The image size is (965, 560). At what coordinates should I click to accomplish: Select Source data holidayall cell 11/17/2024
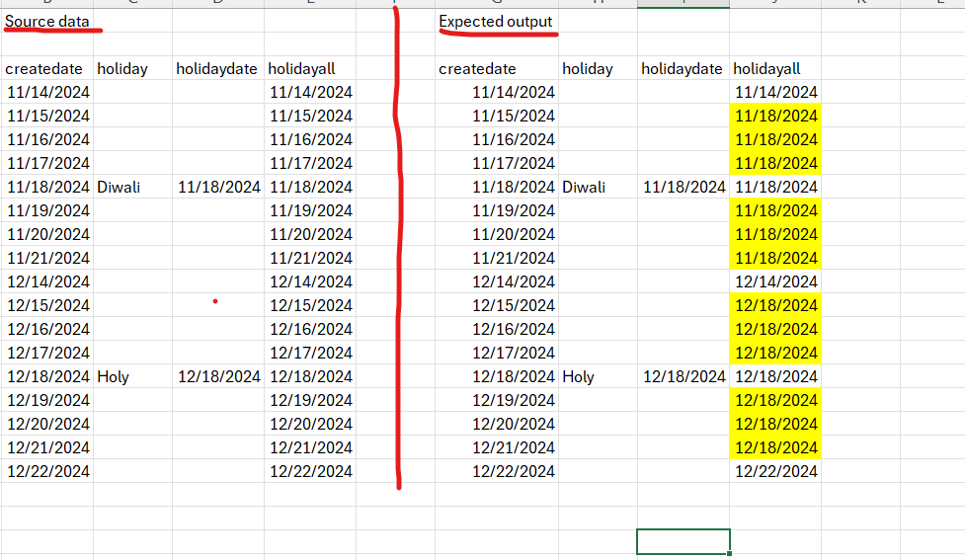point(310,163)
